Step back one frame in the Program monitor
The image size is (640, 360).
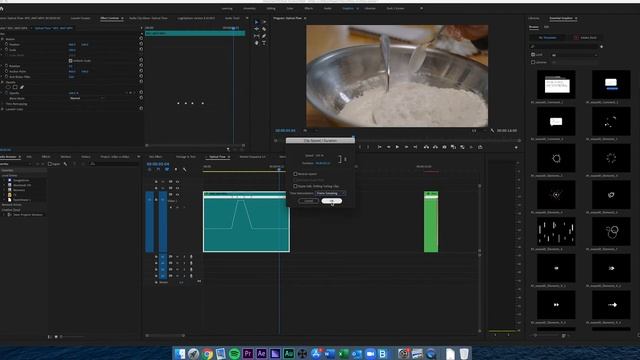389,147
